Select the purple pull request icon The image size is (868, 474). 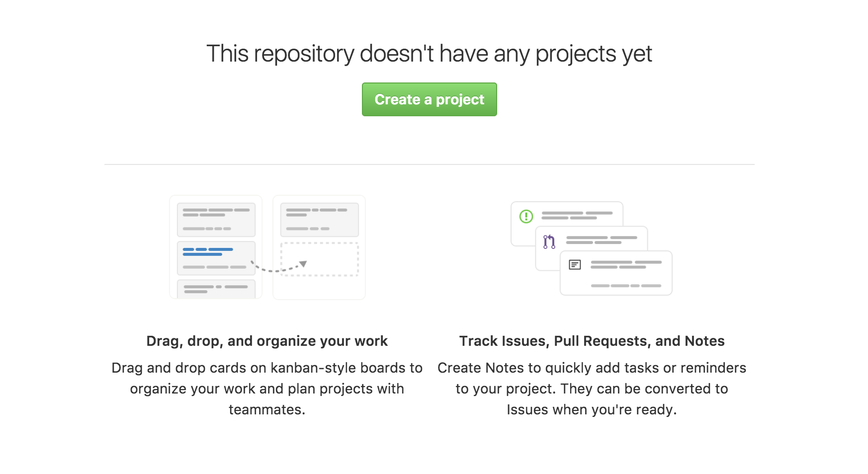(x=549, y=242)
